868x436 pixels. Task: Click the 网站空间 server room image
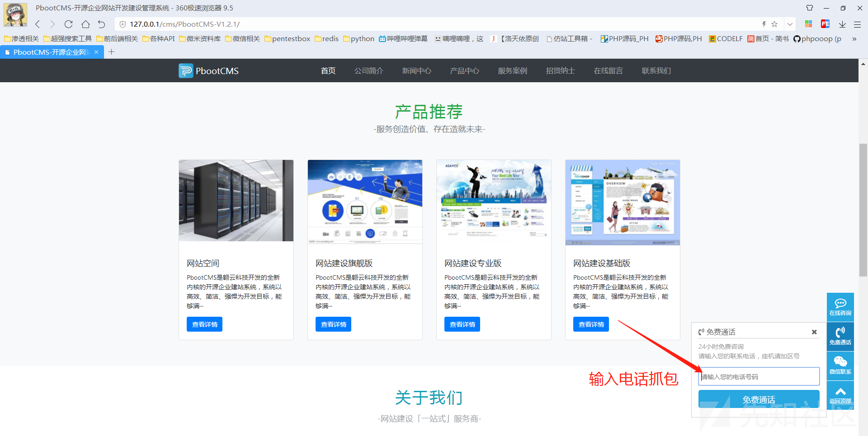click(x=236, y=201)
